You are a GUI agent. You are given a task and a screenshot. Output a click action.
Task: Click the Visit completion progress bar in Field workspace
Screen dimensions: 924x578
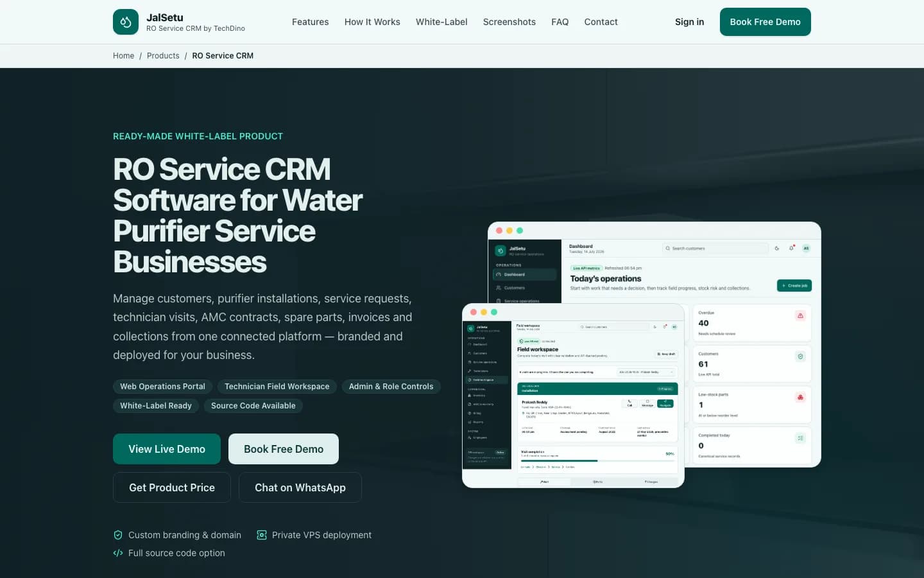(x=597, y=460)
